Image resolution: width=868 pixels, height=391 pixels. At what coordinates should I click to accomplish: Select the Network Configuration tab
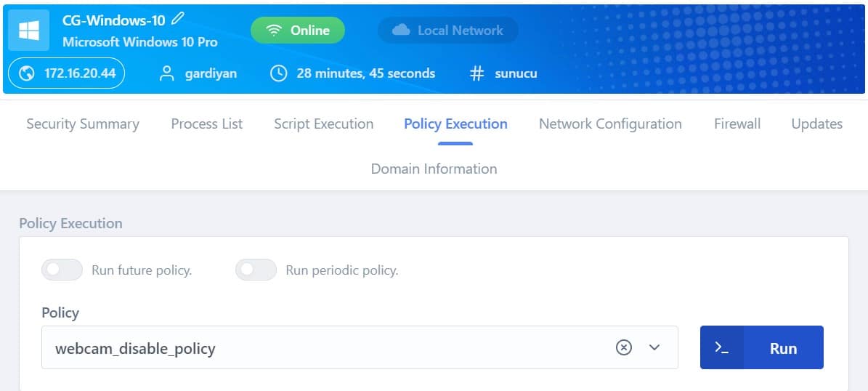(x=611, y=124)
